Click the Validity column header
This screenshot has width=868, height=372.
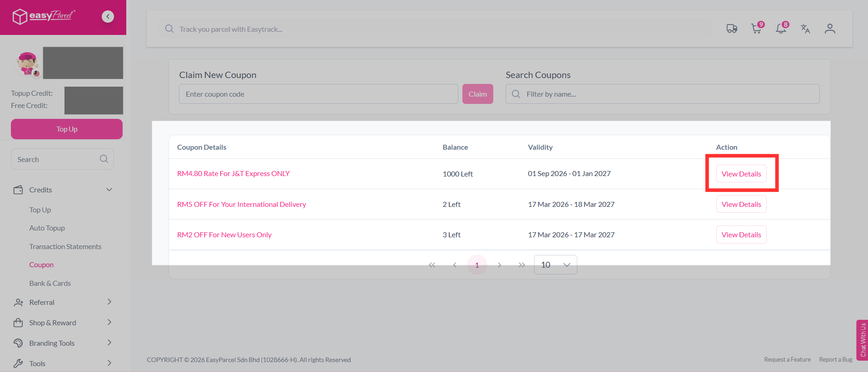pyautogui.click(x=540, y=147)
